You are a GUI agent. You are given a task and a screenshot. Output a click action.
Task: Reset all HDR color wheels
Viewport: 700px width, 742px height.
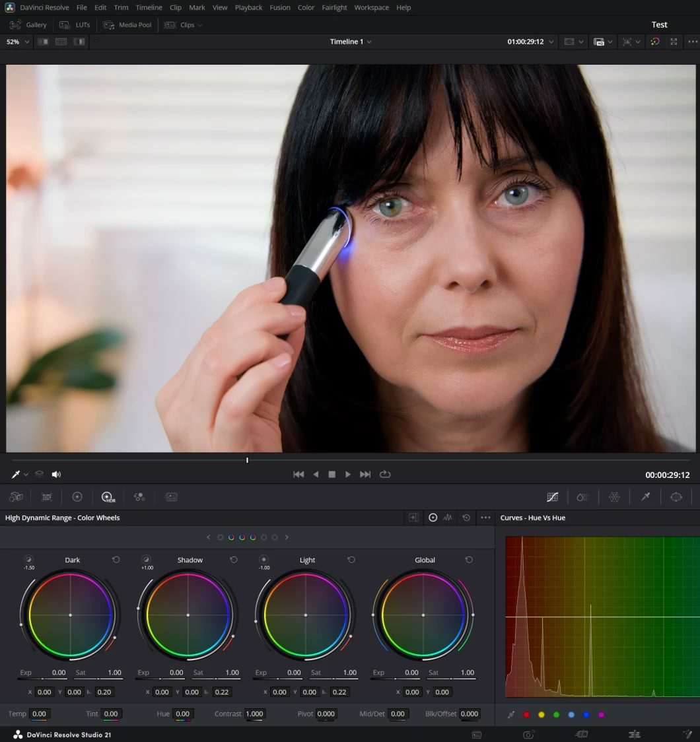coord(466,518)
